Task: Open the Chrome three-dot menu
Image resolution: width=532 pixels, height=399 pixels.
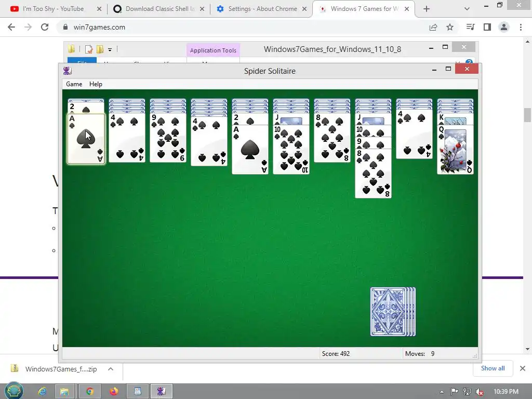Action: [521, 27]
